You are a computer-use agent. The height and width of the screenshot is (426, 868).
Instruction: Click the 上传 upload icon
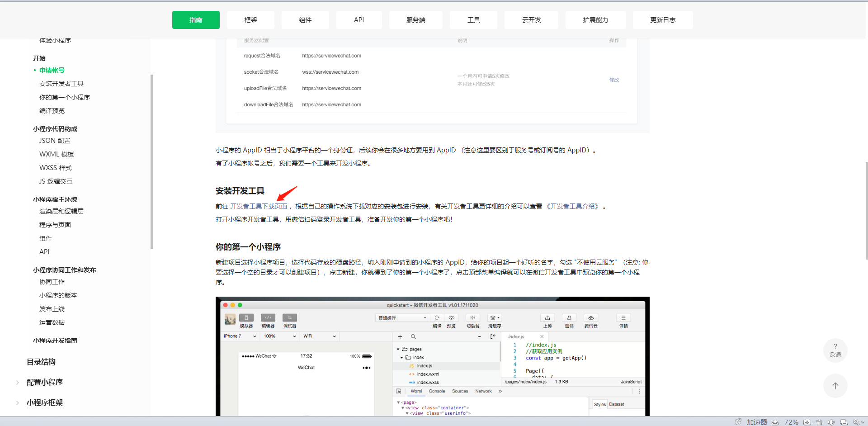coord(547,318)
